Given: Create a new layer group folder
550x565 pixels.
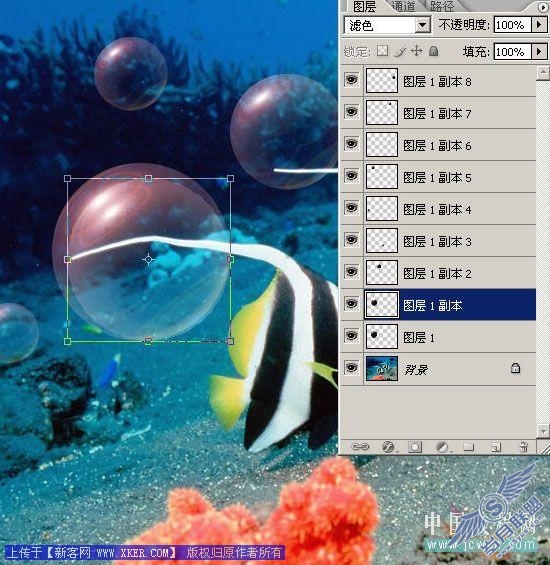Looking at the screenshot, I should click(469, 447).
